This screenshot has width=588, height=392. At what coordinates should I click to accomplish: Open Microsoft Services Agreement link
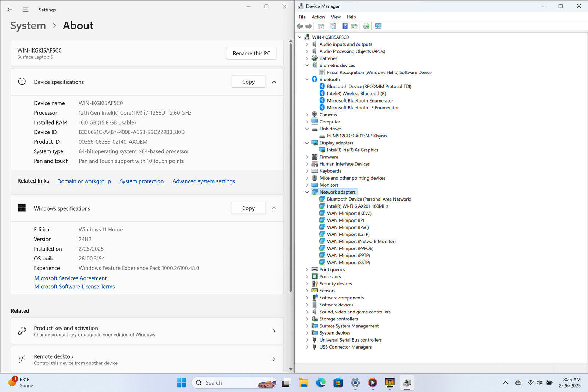[71, 278]
